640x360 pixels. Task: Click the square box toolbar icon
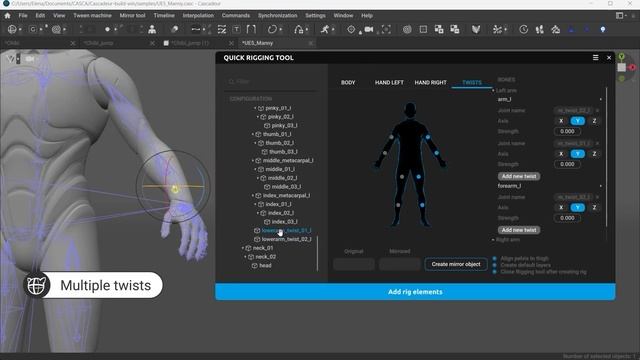[x=423, y=29]
